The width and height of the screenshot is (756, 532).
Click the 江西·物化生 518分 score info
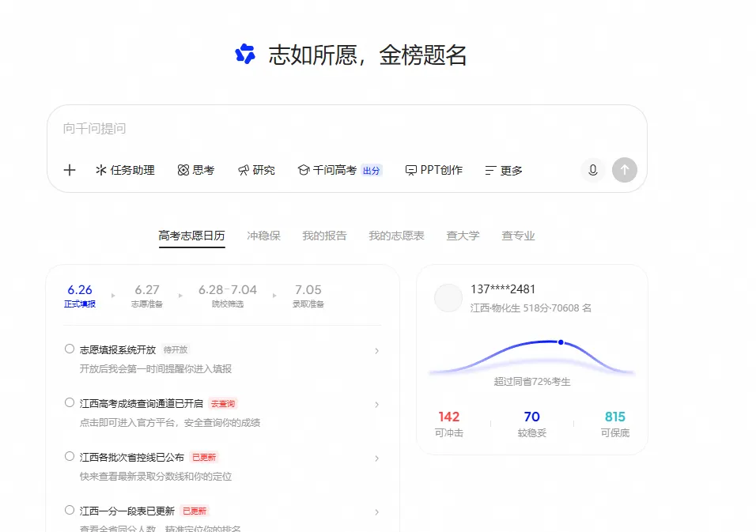531,308
